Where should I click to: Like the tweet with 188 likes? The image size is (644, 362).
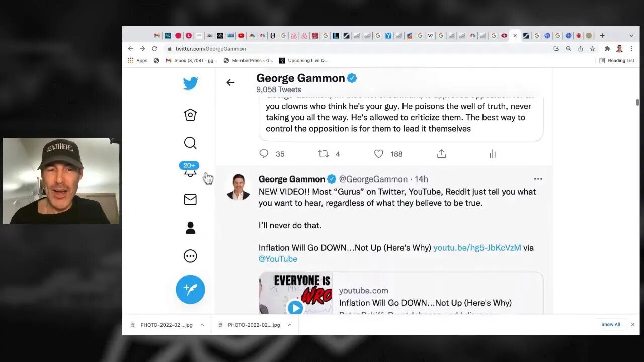click(x=379, y=154)
